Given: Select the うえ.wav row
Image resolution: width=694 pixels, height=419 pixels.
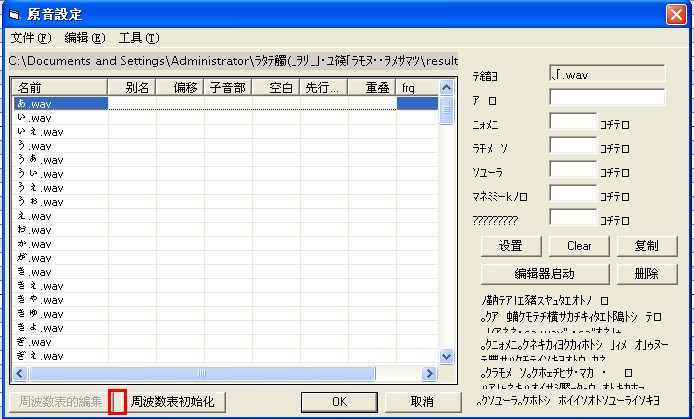Looking at the screenshot, I should click(x=226, y=188).
